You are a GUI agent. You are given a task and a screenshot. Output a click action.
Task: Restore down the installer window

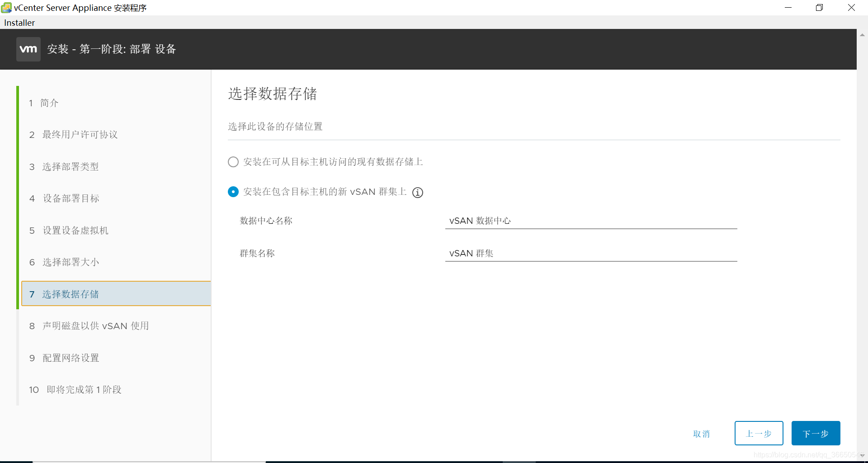819,8
